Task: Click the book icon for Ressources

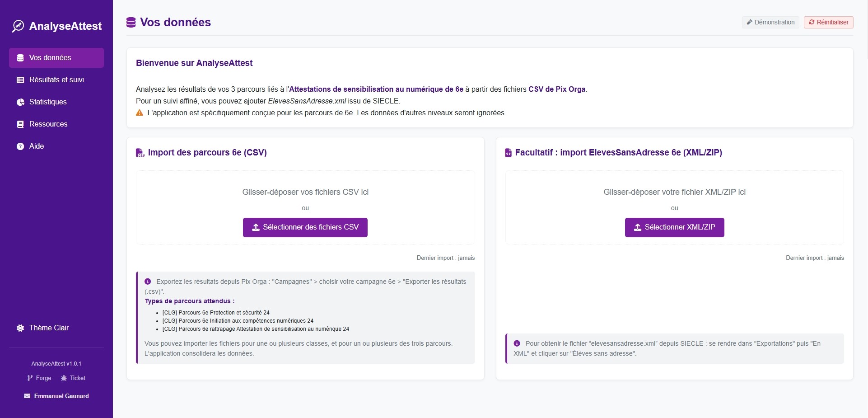Action: click(20, 124)
